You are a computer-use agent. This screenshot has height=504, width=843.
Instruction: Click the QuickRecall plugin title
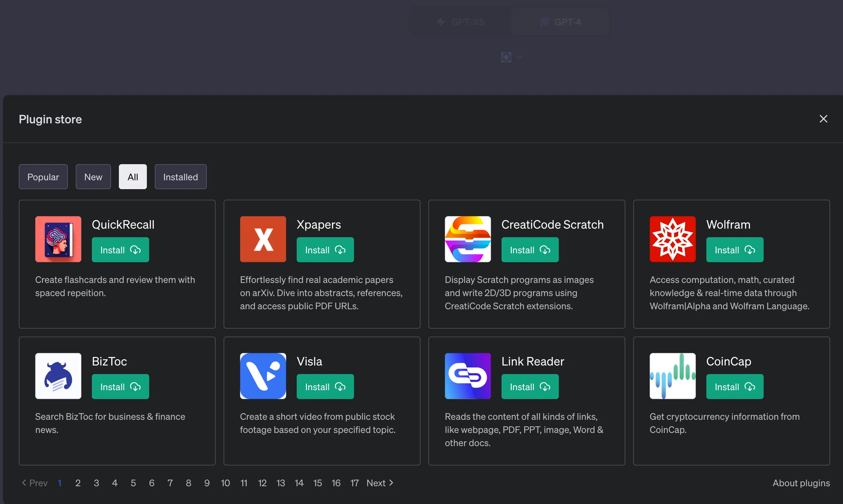tap(123, 225)
